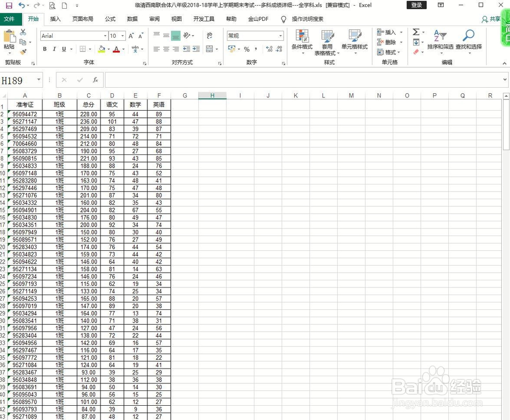Apply percent style formatting
This screenshot has width=510, height=420.
247,49
